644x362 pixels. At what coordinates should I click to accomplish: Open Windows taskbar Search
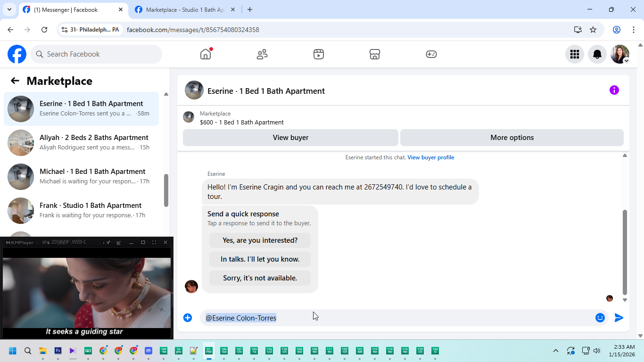[28, 351]
